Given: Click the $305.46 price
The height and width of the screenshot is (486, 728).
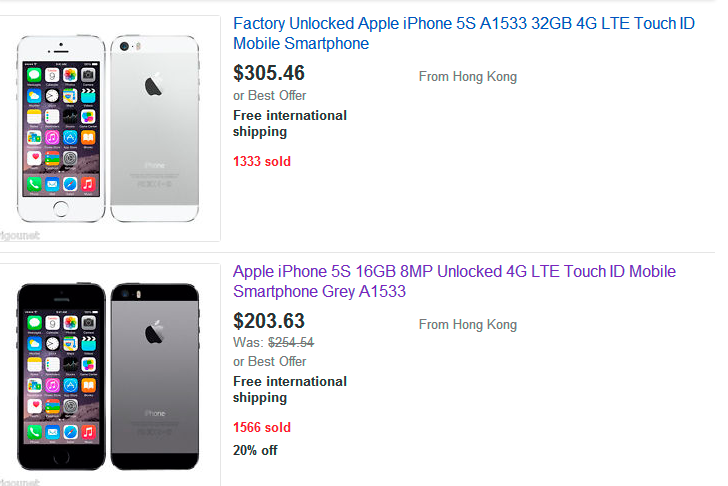Looking at the screenshot, I should click(269, 73).
